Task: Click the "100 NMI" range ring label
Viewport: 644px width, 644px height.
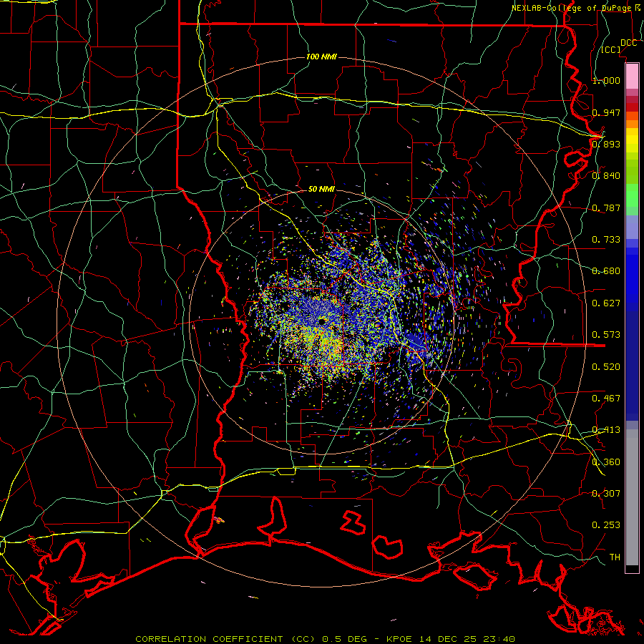Action: 321,57
